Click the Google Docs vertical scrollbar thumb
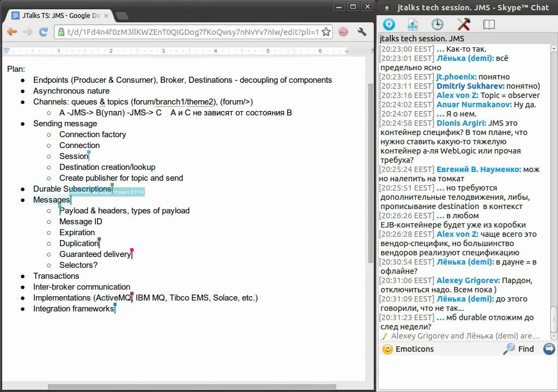The height and width of the screenshot is (392, 558). (371, 173)
